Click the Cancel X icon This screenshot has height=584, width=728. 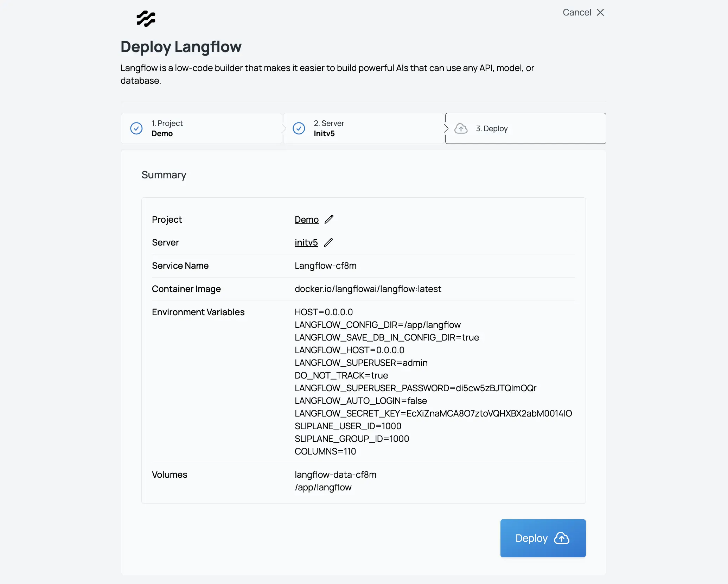[x=600, y=12]
